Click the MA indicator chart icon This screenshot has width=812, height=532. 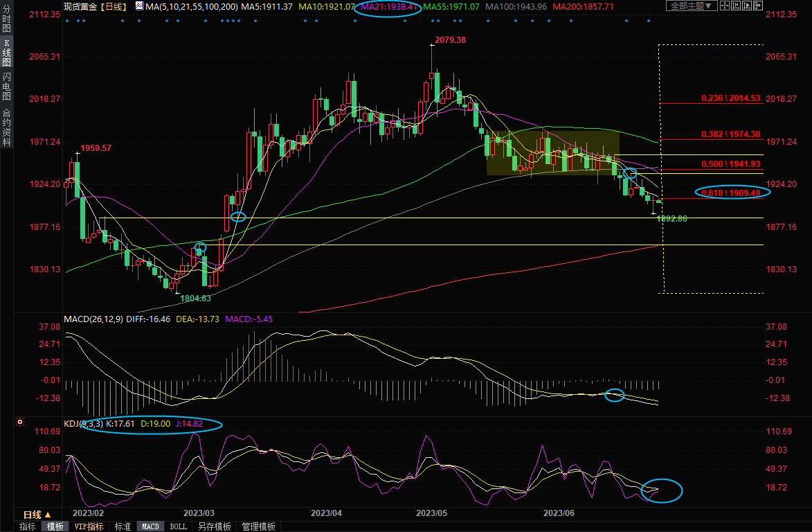click(x=139, y=6)
